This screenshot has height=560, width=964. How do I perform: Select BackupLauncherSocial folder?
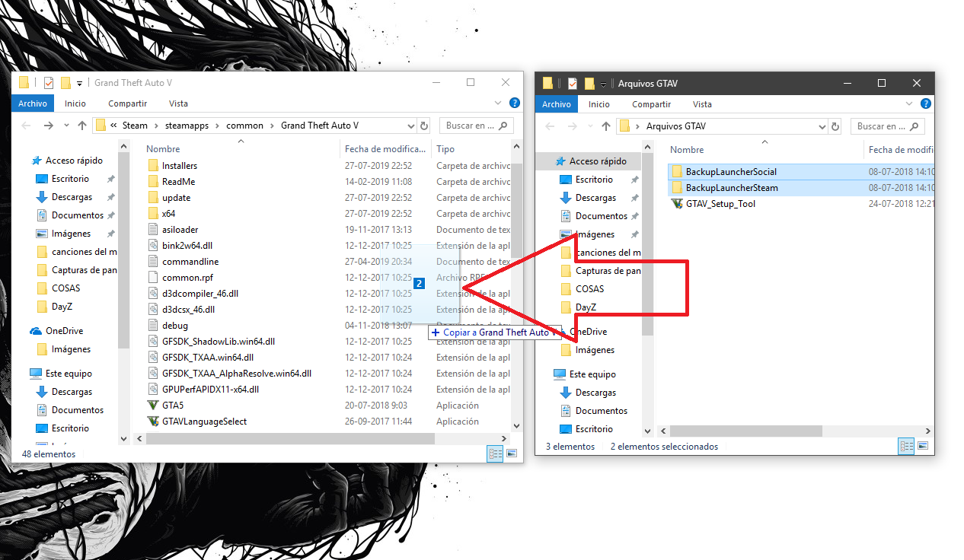point(731,171)
